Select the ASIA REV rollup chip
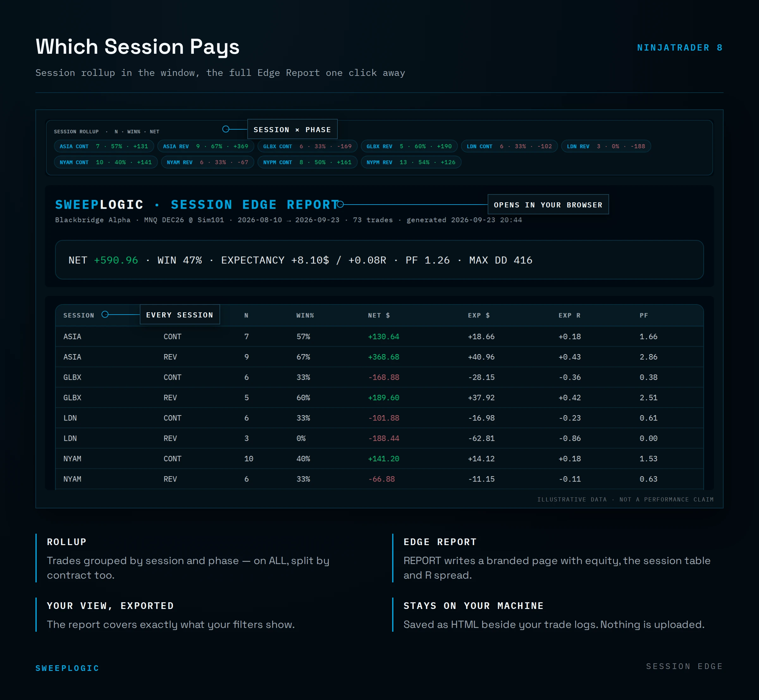This screenshot has width=759, height=700. pos(205,146)
